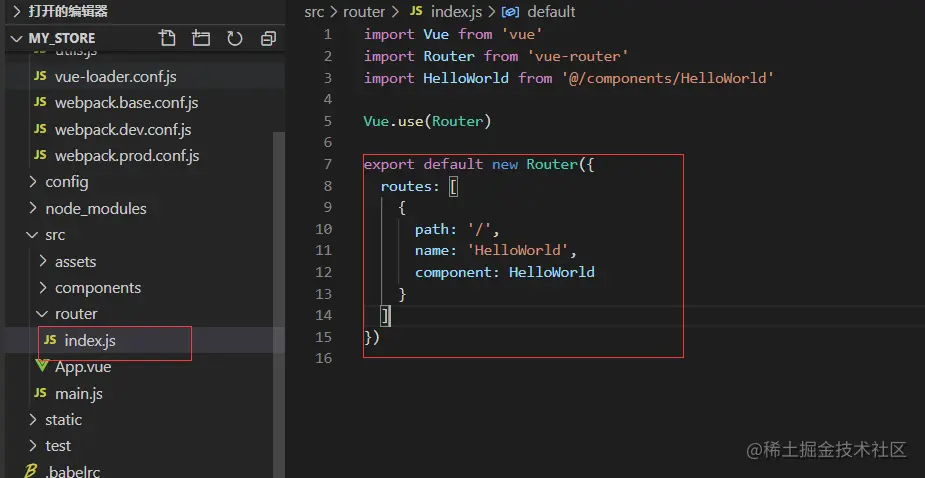This screenshot has width=925, height=478.
Task: Click 'vue-router' string on line 2
Action: tap(578, 56)
